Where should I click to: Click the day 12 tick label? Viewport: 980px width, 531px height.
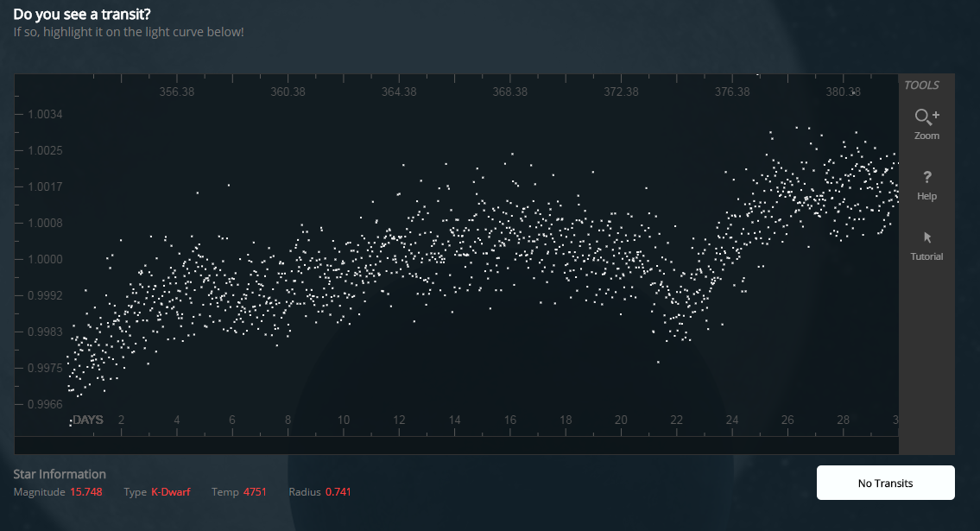click(x=399, y=420)
